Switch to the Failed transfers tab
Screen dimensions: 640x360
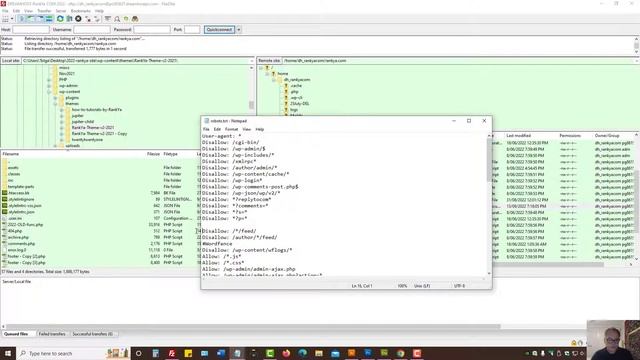point(52,334)
